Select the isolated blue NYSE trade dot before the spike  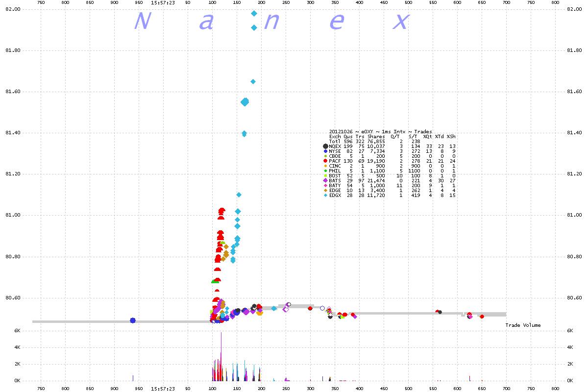click(x=133, y=320)
